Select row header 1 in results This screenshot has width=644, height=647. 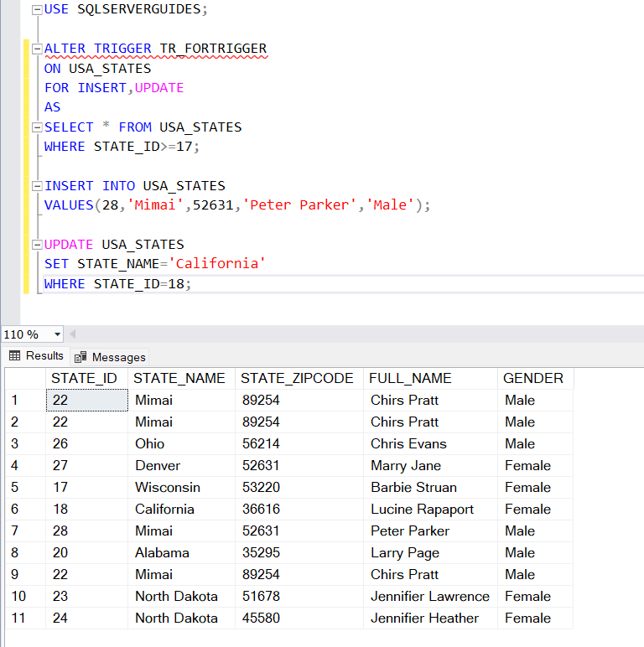click(x=25, y=401)
